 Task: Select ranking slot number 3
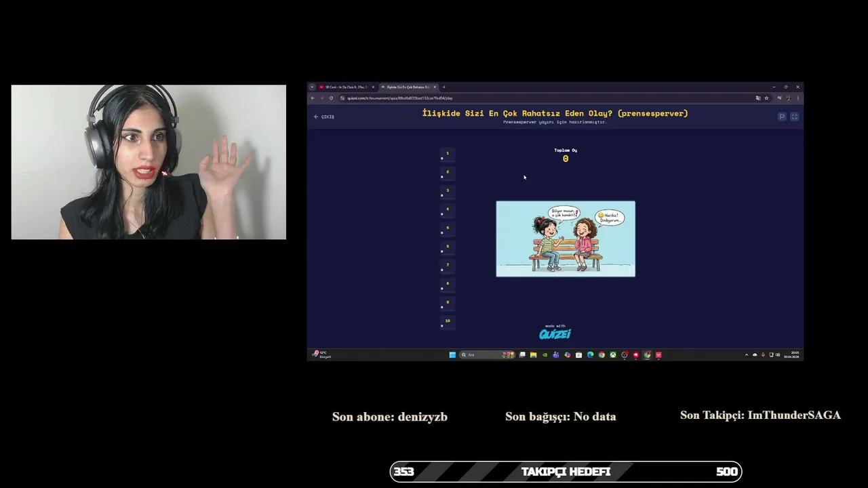pos(448,192)
